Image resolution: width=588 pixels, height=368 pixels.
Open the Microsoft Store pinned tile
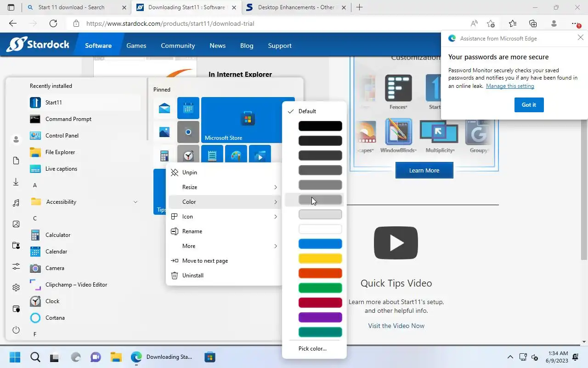coord(242,120)
